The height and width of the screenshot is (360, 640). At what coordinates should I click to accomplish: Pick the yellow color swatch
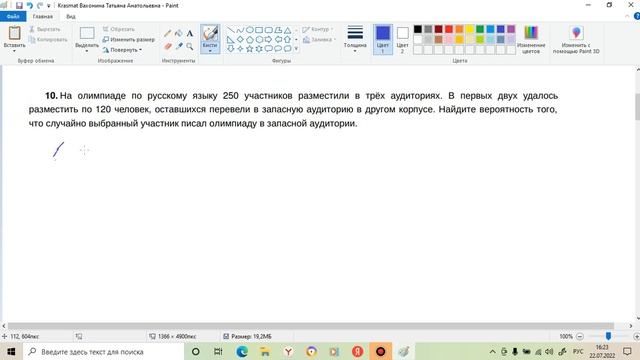(469, 29)
